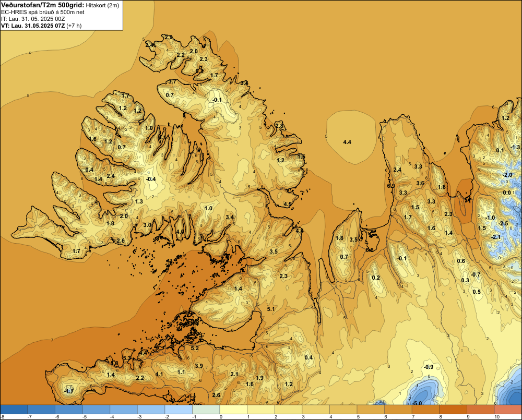This screenshot has height=420, width=522.
Task: Click the '-8' legend tick label
Action: (x=2, y=417)
